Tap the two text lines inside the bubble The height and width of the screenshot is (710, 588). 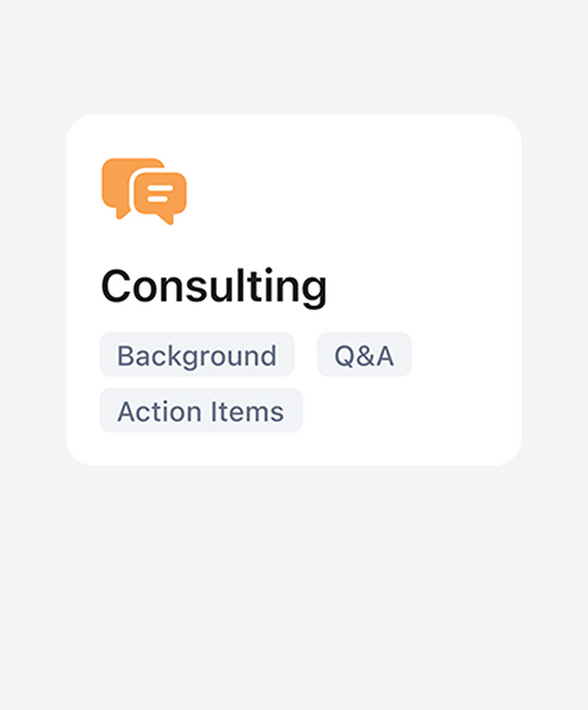coord(161,190)
